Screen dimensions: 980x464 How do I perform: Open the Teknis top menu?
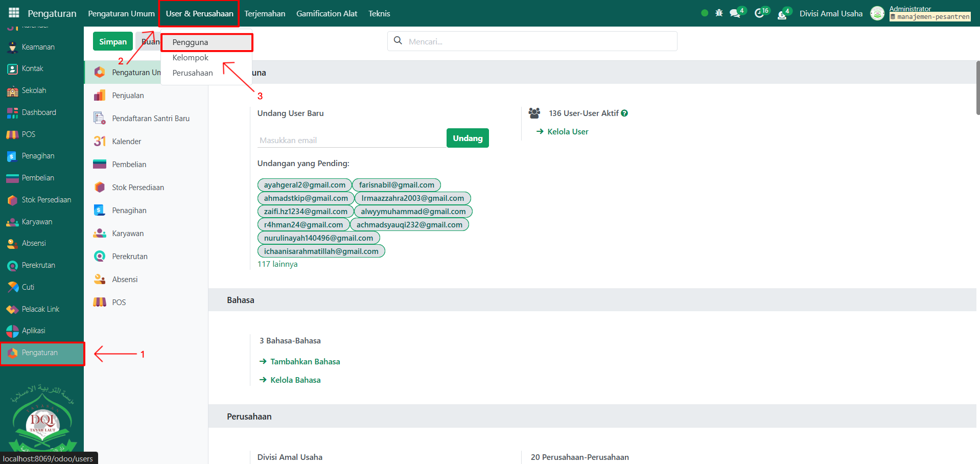pos(379,14)
